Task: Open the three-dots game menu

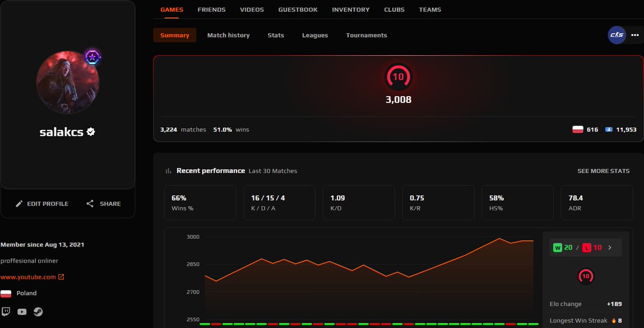Action: 634,35
